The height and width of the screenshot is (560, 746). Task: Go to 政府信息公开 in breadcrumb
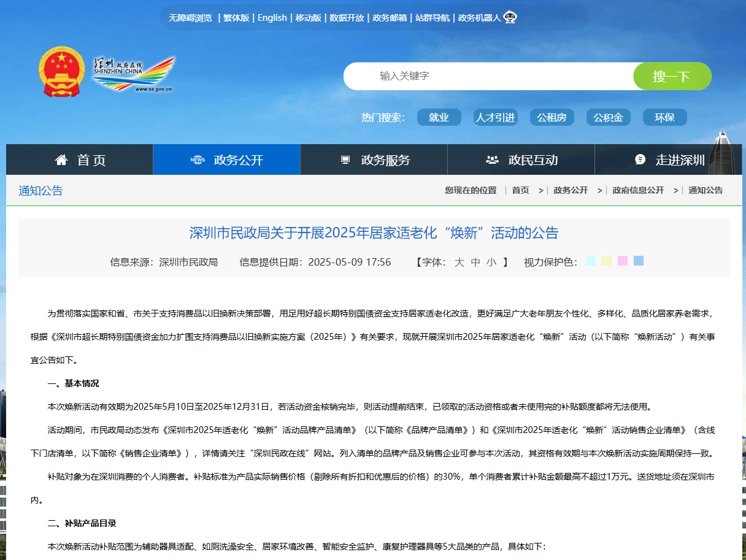coord(637,190)
